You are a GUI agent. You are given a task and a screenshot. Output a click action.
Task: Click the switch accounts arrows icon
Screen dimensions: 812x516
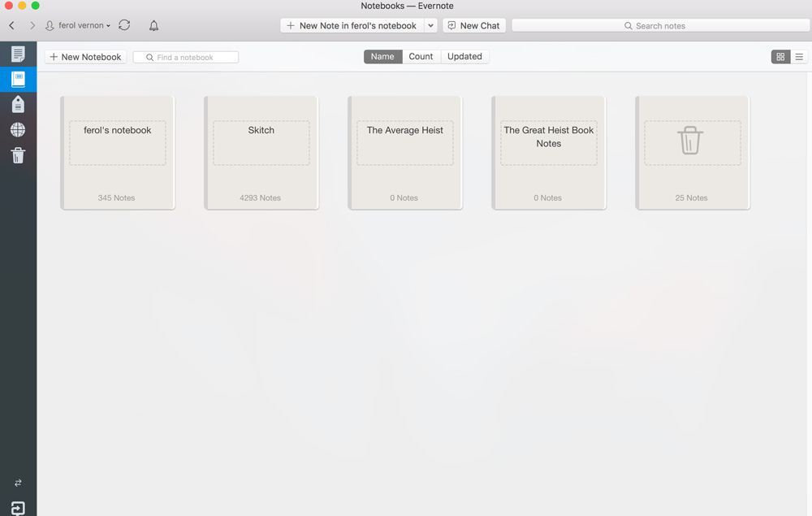click(x=18, y=483)
